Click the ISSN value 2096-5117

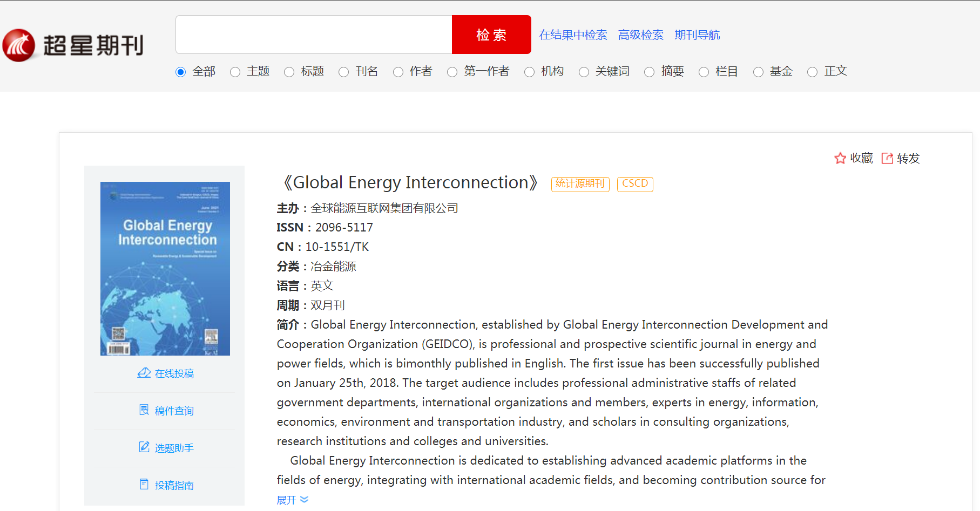[x=344, y=227]
